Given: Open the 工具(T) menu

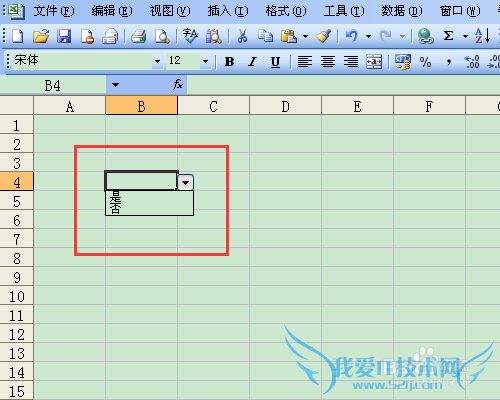Looking at the screenshot, I should click(x=344, y=11).
